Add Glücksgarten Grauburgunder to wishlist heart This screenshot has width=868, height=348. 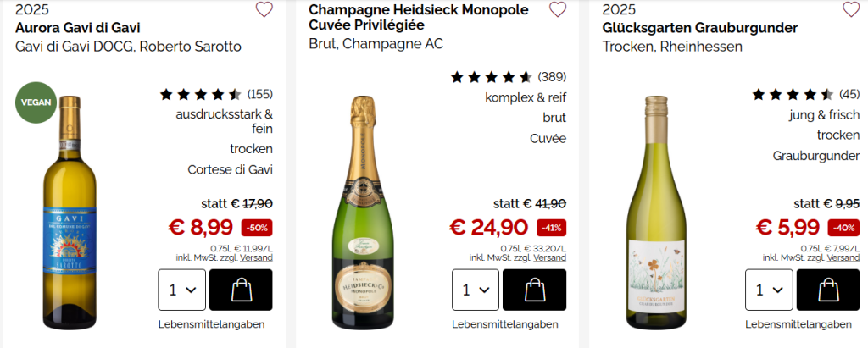click(851, 10)
